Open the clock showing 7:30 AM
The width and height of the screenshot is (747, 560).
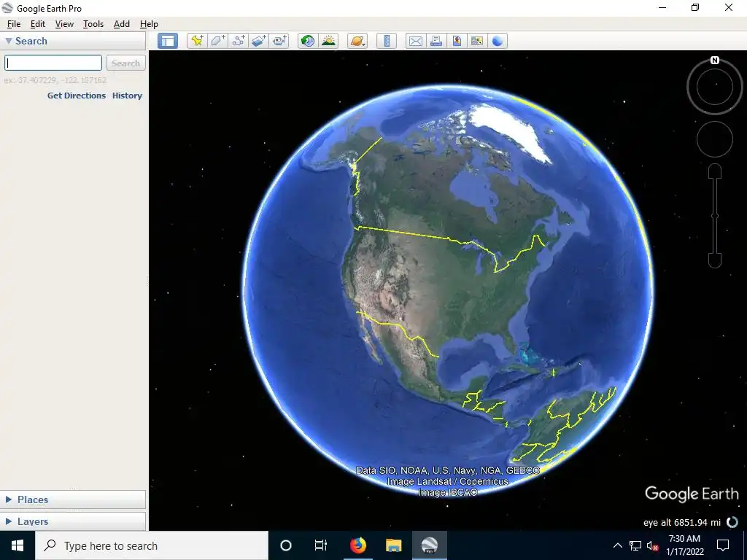(x=684, y=545)
